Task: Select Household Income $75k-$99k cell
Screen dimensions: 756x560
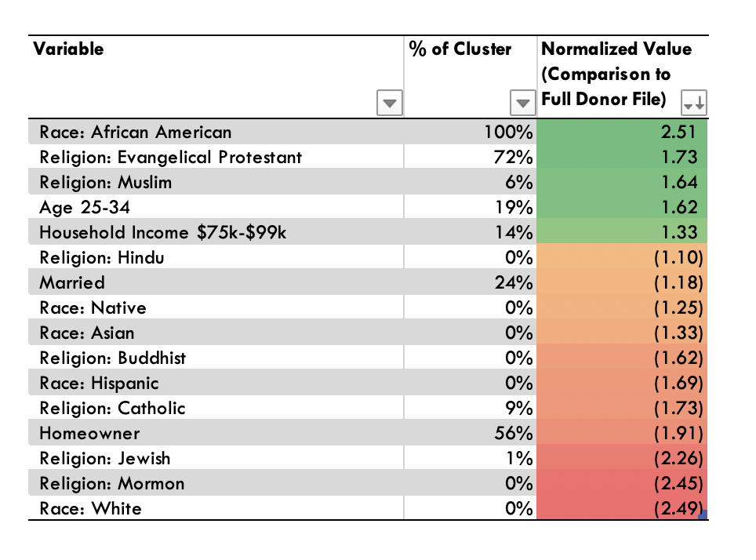Action: 216,232
